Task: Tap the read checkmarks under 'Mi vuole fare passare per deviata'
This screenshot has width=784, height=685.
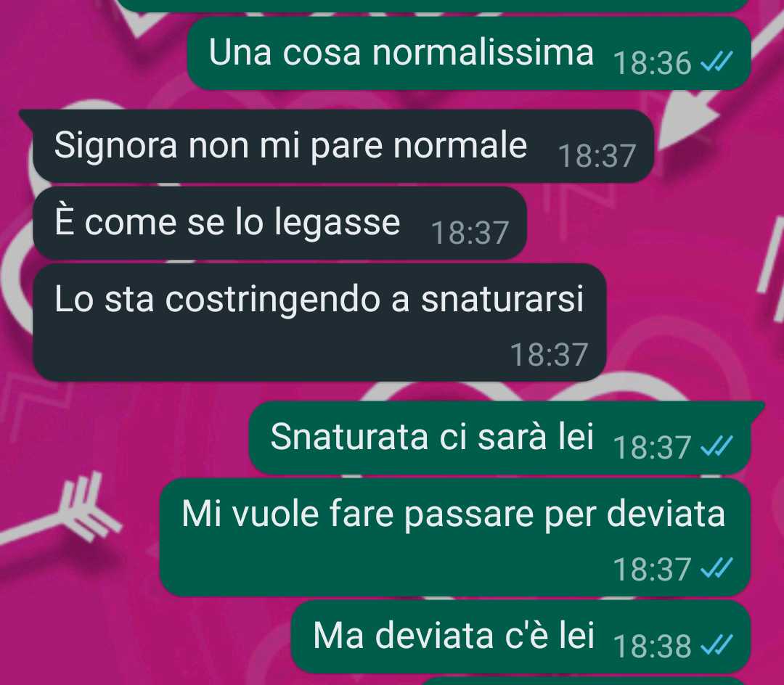Action: pyautogui.click(x=716, y=568)
